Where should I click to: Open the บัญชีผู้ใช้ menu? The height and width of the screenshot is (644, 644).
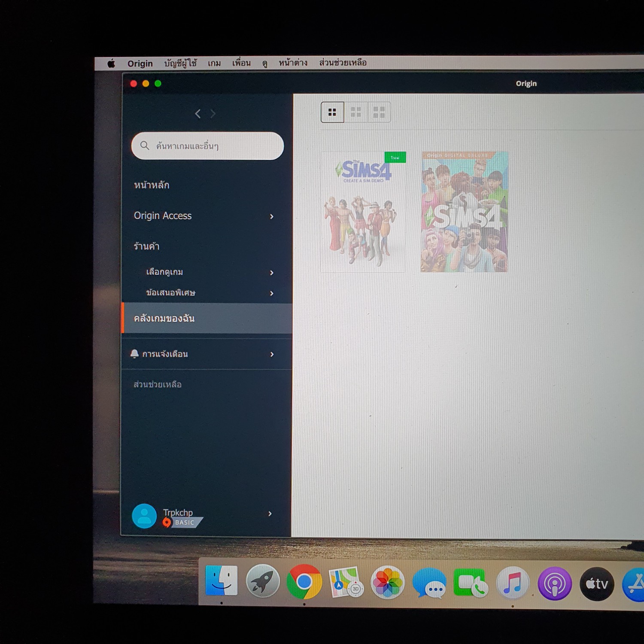tap(180, 63)
